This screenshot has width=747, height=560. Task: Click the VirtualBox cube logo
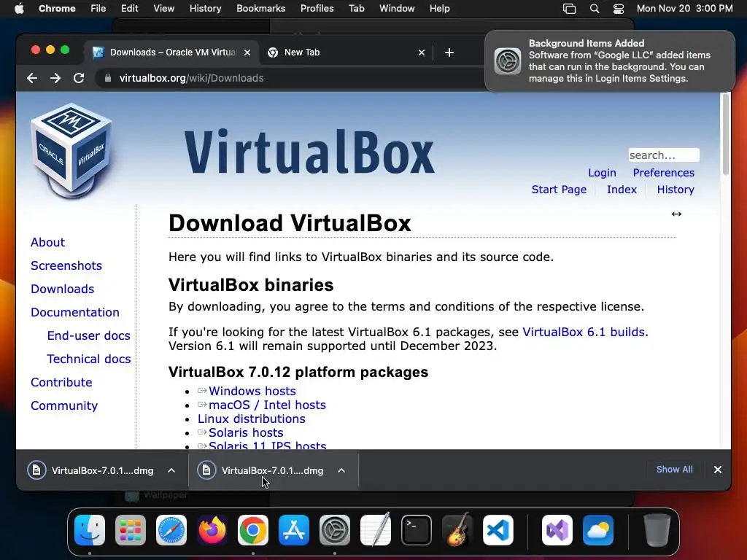coord(71,150)
